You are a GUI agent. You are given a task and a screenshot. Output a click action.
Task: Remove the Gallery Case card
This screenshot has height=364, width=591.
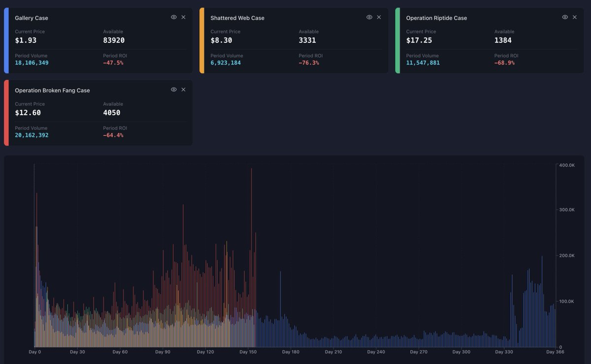pos(184,17)
